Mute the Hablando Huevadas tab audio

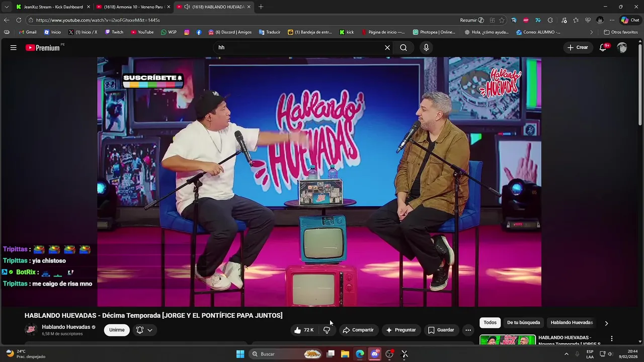tap(187, 7)
